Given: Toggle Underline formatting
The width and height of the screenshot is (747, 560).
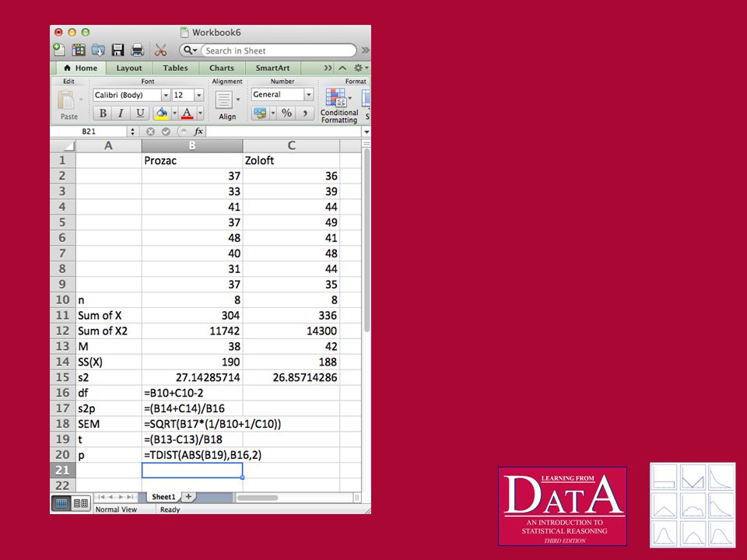Looking at the screenshot, I should [140, 114].
